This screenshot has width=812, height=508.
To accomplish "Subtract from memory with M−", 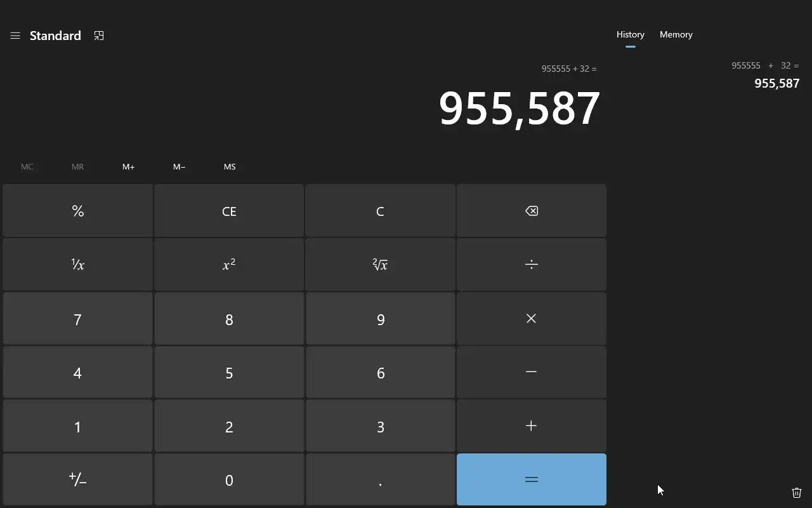I will coord(179,166).
